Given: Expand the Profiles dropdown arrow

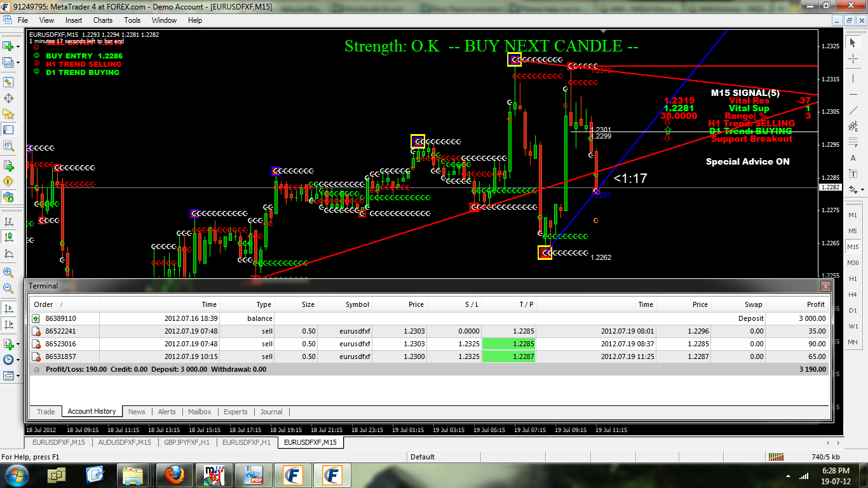Looking at the screenshot, I should [x=18, y=63].
